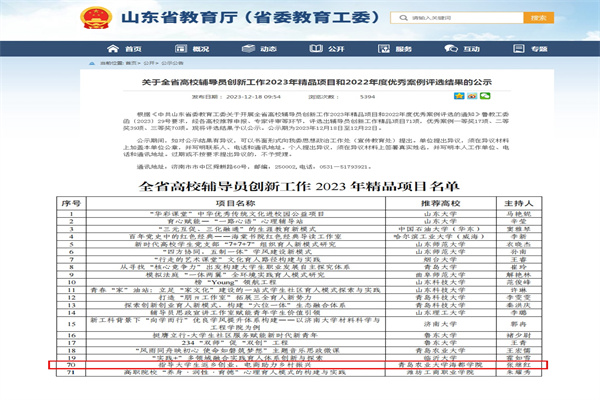Click the icon beside 概况
600x400 pixels.
click(x=181, y=48)
